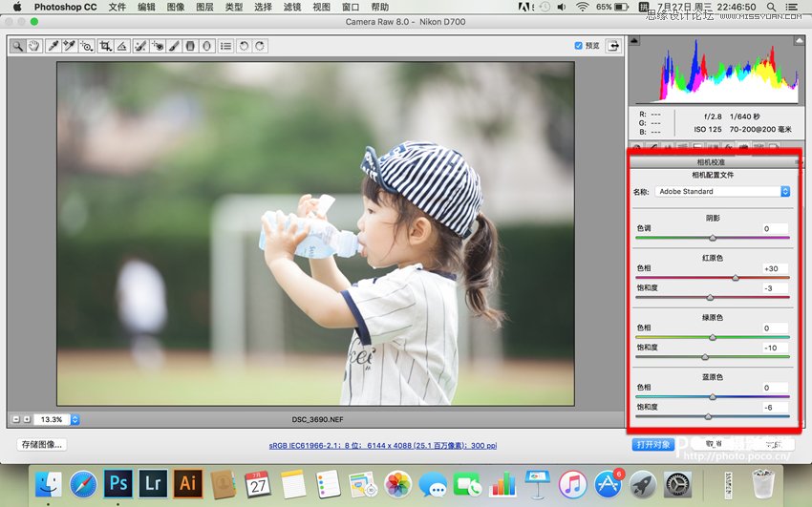
Task: Open the App Store from the Dock
Action: coord(608,484)
